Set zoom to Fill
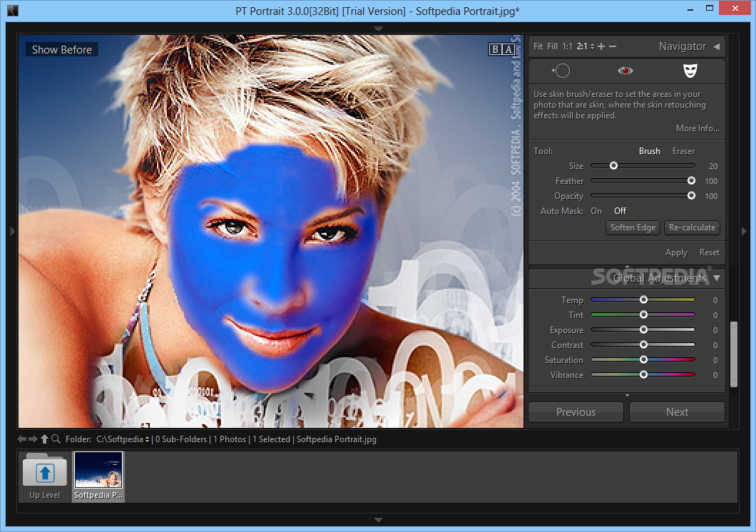 552,46
